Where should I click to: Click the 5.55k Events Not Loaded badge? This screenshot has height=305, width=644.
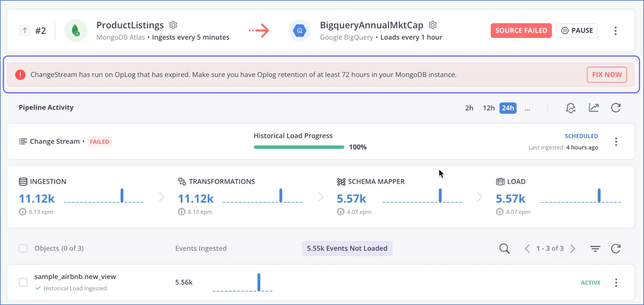pyautogui.click(x=347, y=248)
